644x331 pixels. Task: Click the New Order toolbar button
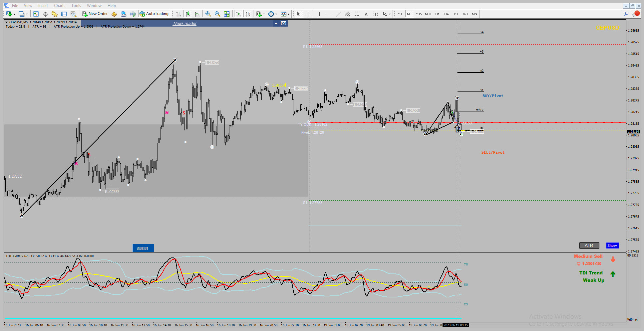(95, 14)
